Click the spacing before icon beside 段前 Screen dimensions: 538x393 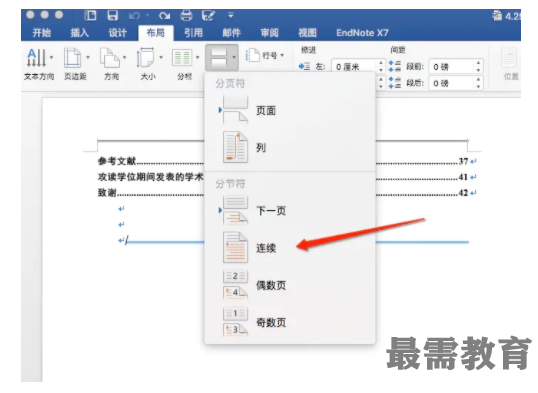click(x=395, y=67)
